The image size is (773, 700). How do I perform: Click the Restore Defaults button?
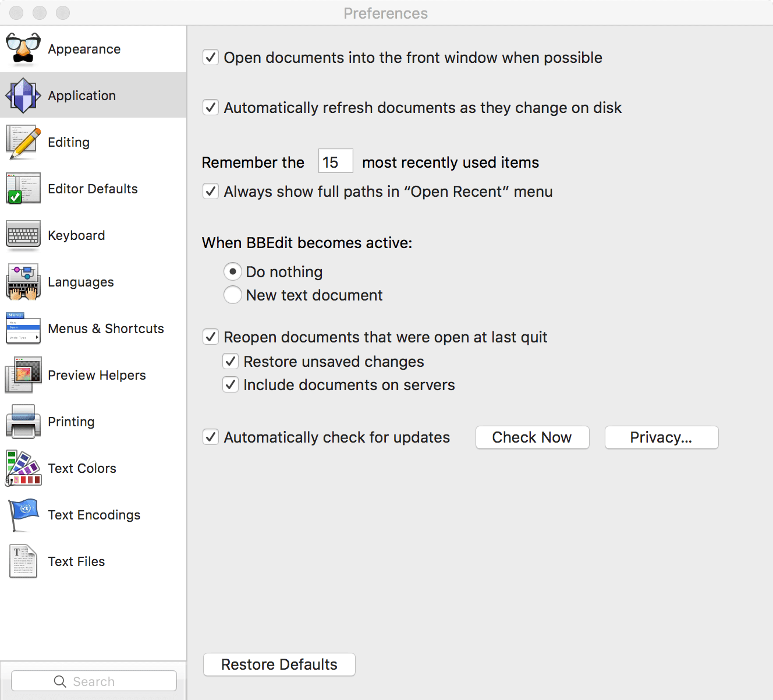click(x=279, y=664)
